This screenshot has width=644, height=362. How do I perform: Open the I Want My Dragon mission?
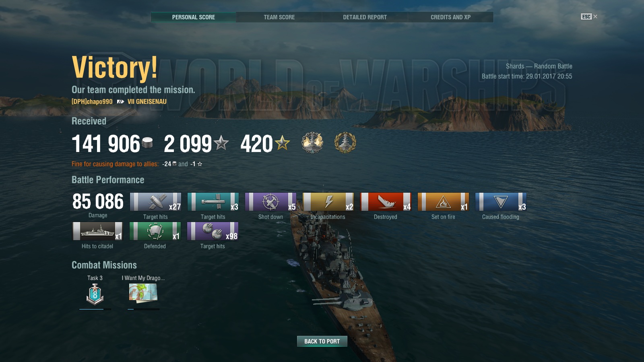143,293
